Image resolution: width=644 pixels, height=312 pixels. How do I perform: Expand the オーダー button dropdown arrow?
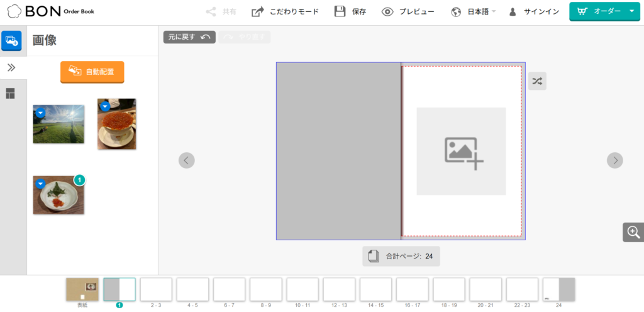coord(631,11)
